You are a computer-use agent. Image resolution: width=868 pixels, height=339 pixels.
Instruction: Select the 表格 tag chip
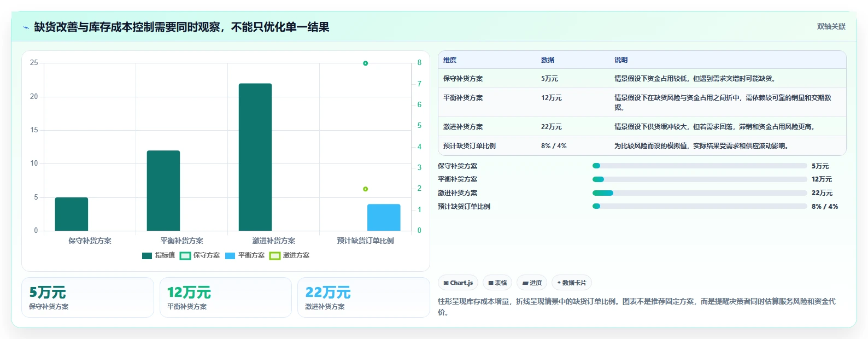497,283
